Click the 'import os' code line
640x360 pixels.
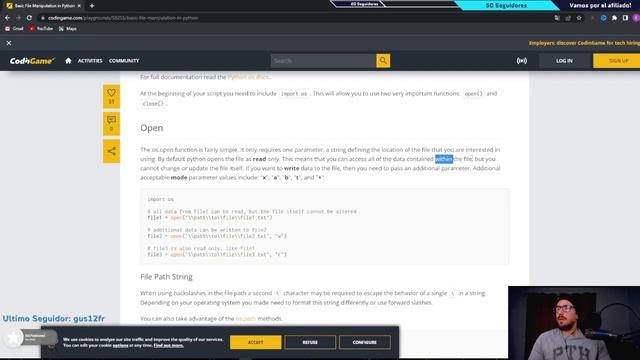click(x=160, y=199)
